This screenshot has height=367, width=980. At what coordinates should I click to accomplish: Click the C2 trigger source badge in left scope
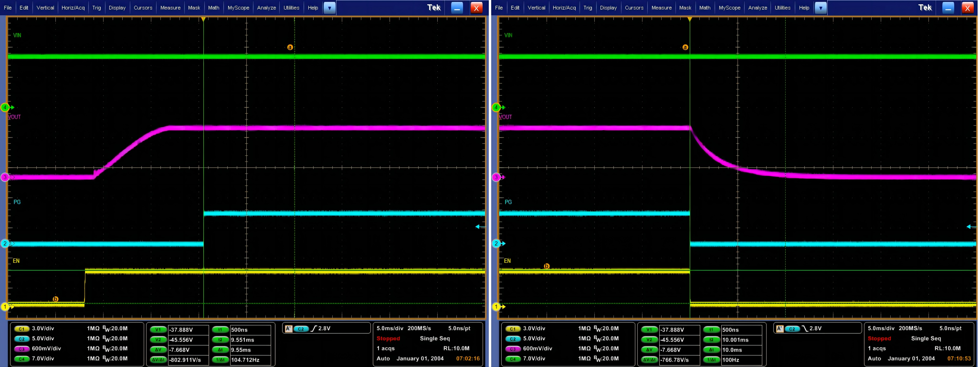(301, 329)
